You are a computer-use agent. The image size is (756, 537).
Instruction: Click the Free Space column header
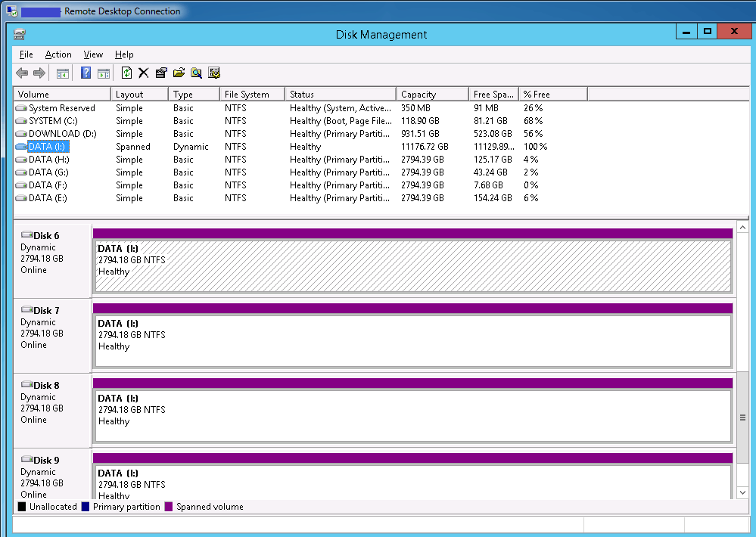coord(493,94)
